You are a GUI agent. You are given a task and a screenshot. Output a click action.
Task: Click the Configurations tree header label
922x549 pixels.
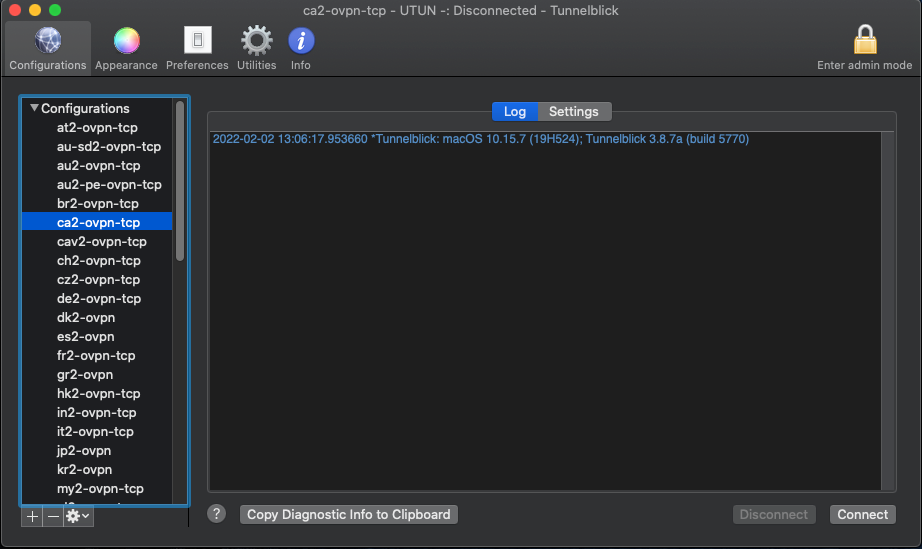tap(85, 108)
